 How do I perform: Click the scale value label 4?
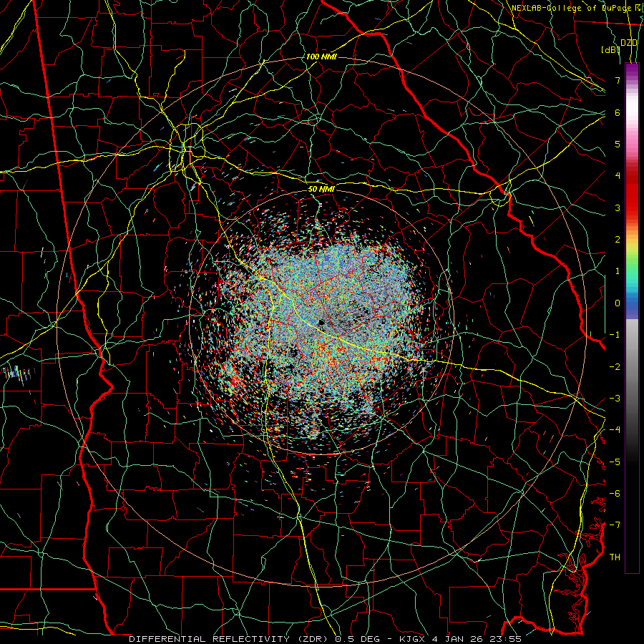(x=618, y=176)
